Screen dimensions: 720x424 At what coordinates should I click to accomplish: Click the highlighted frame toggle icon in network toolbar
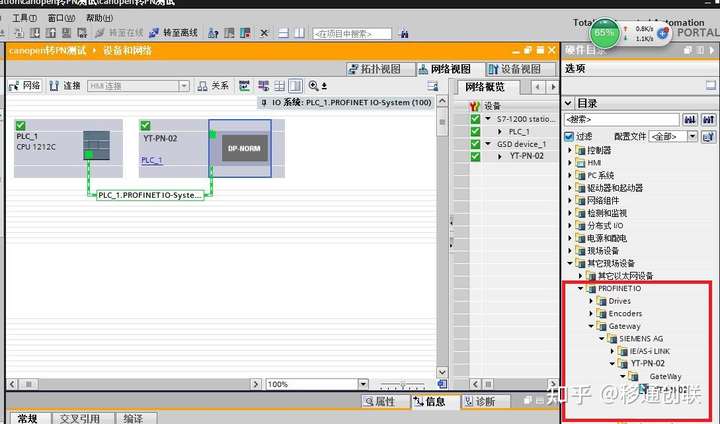pos(296,85)
